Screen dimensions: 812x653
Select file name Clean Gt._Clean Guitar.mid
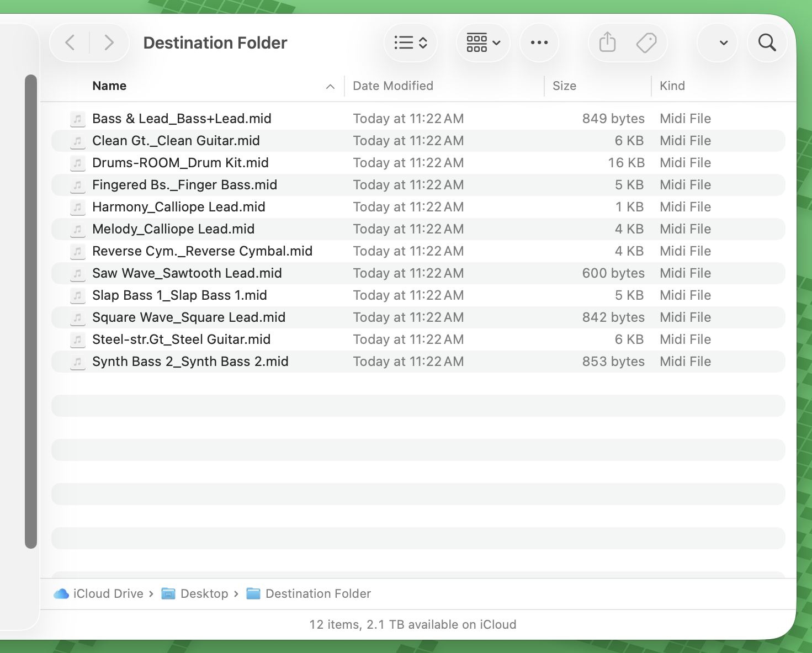(176, 141)
